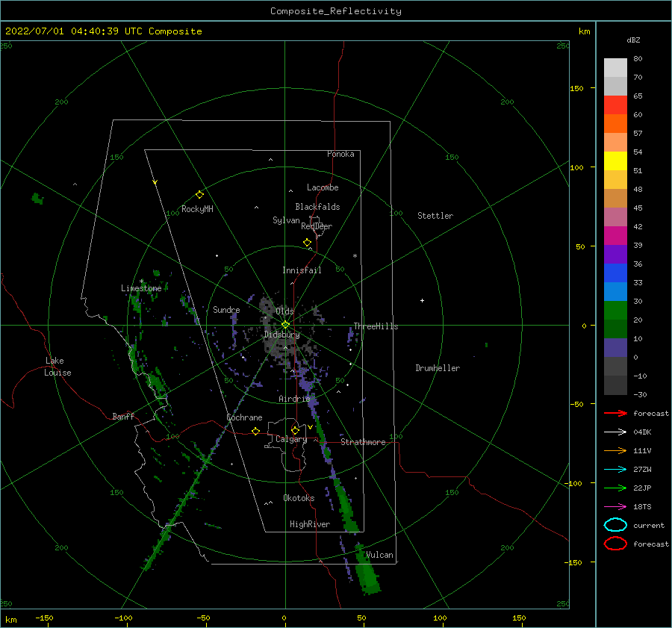Pick the cyan 27ZW arrow legend icon
Screen dimensions: 672x628
(615, 470)
